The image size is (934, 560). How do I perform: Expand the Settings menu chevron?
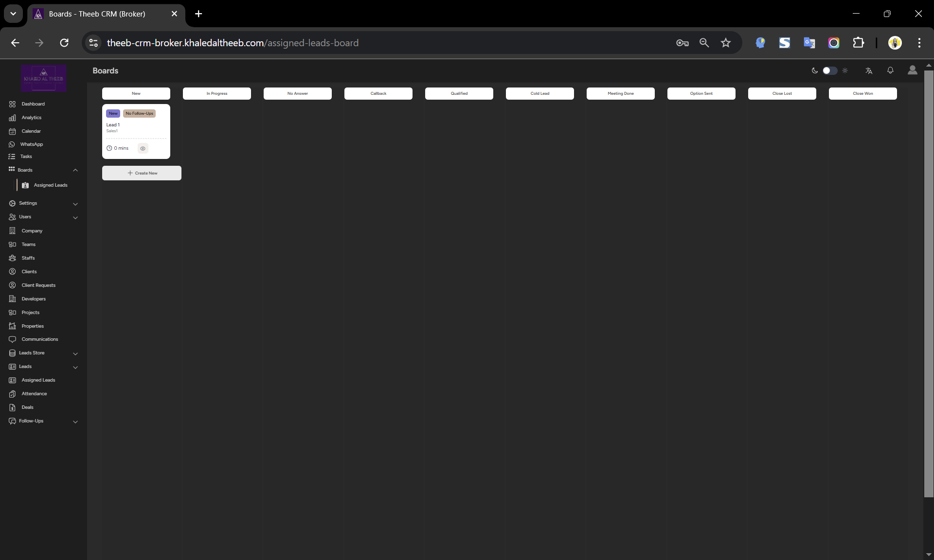point(75,204)
